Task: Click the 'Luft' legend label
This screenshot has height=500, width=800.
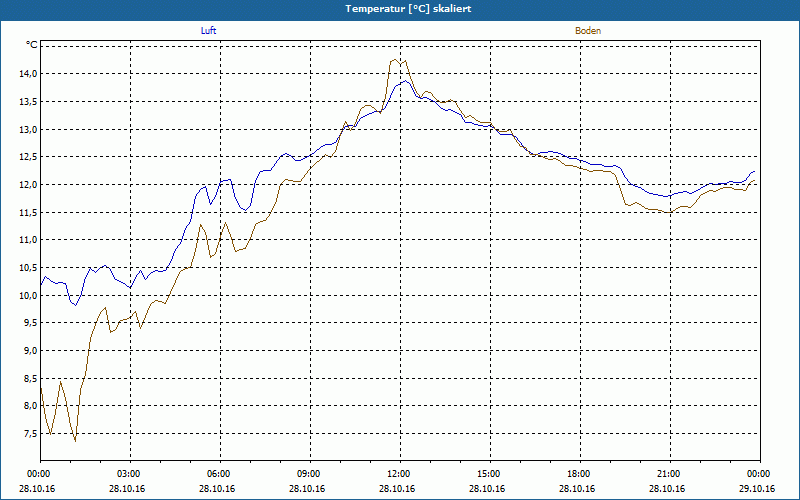Action: (x=208, y=31)
